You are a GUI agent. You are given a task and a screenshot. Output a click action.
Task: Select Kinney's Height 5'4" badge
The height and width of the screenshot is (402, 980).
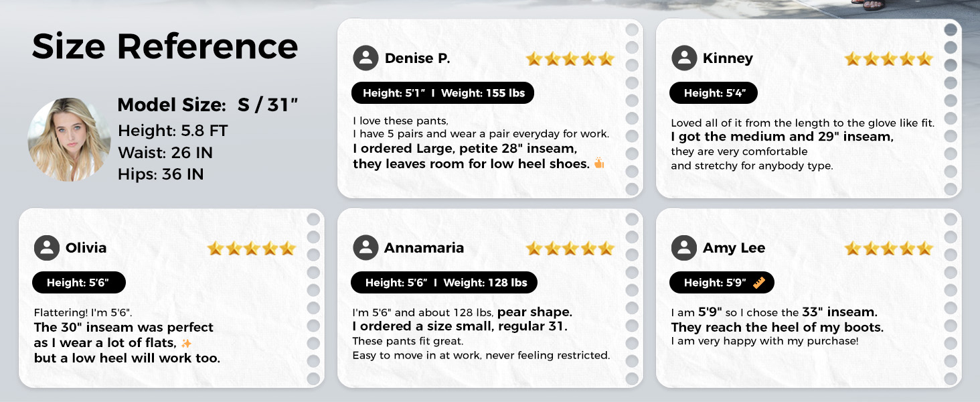713,93
